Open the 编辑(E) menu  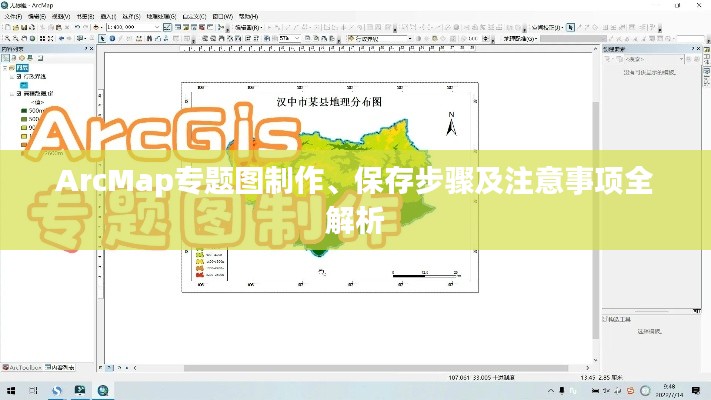pos(37,17)
